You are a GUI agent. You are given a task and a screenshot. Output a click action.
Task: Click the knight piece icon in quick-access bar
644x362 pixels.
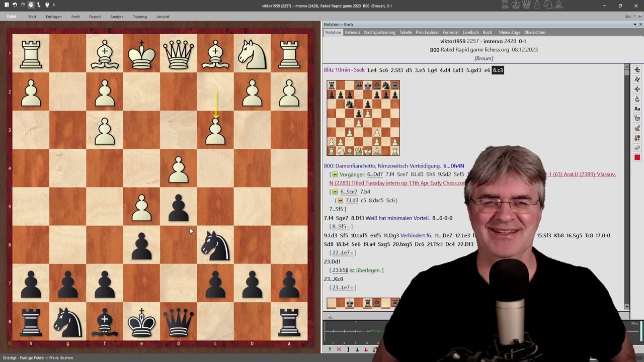coord(39,5)
